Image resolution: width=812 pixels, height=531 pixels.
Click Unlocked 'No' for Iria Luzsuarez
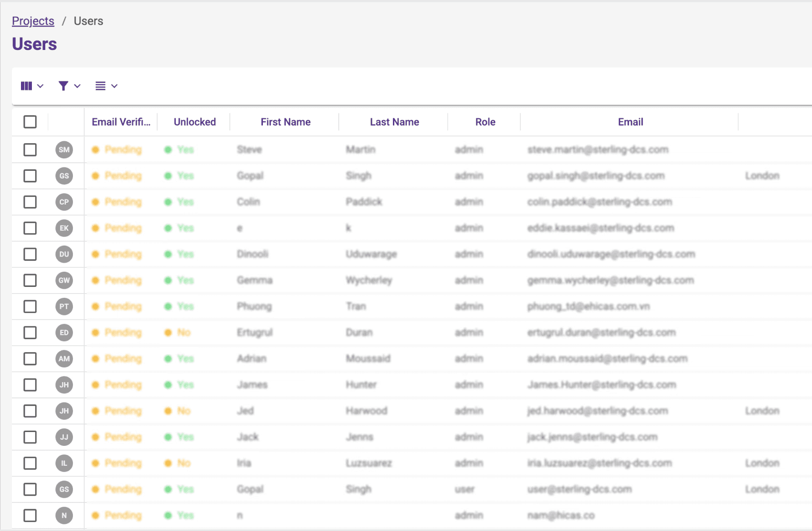178,463
